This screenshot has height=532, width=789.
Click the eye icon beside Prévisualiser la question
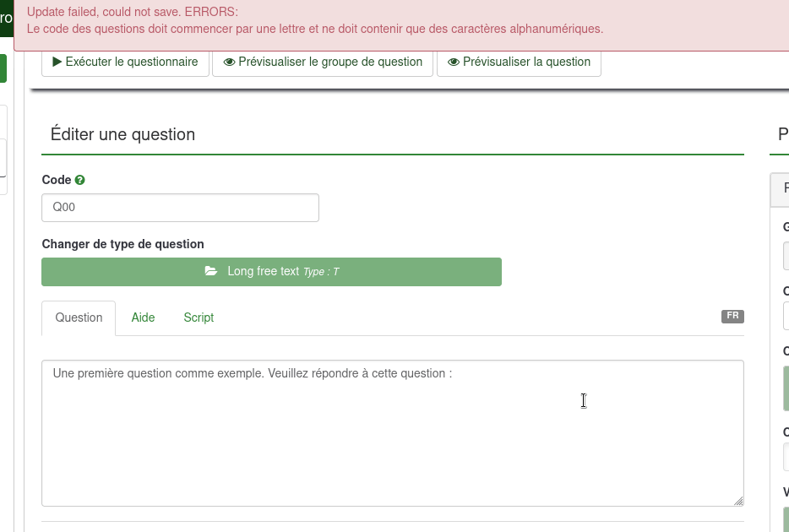[454, 62]
